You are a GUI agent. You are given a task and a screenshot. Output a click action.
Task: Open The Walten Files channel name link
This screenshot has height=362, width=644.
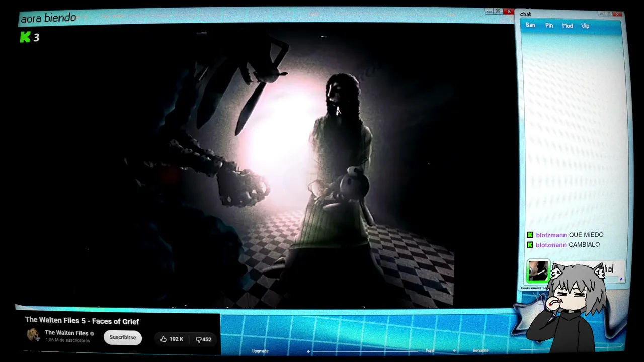click(x=66, y=333)
